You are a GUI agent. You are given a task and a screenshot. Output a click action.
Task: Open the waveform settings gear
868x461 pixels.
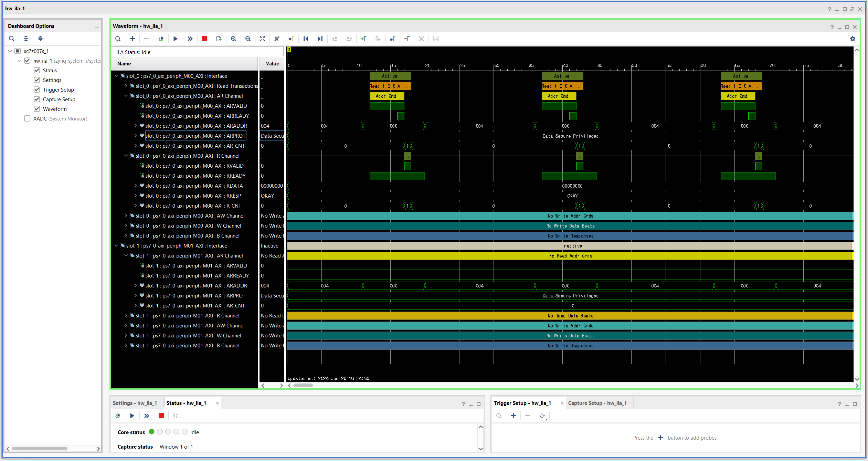(853, 39)
